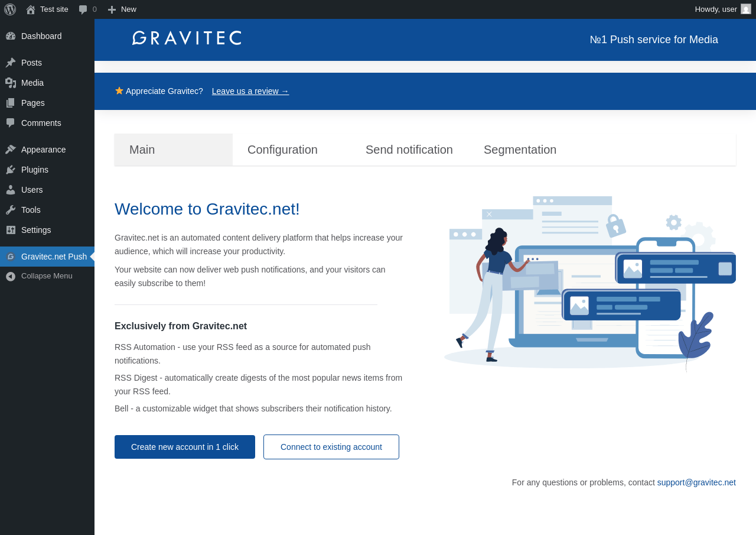Click the Appreciate Gravitec? text
Screen dimensions: 756x535
click(x=164, y=91)
